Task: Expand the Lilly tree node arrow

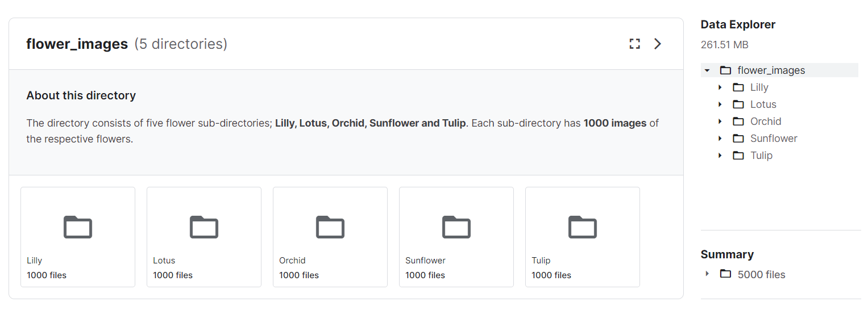Action: (720, 87)
